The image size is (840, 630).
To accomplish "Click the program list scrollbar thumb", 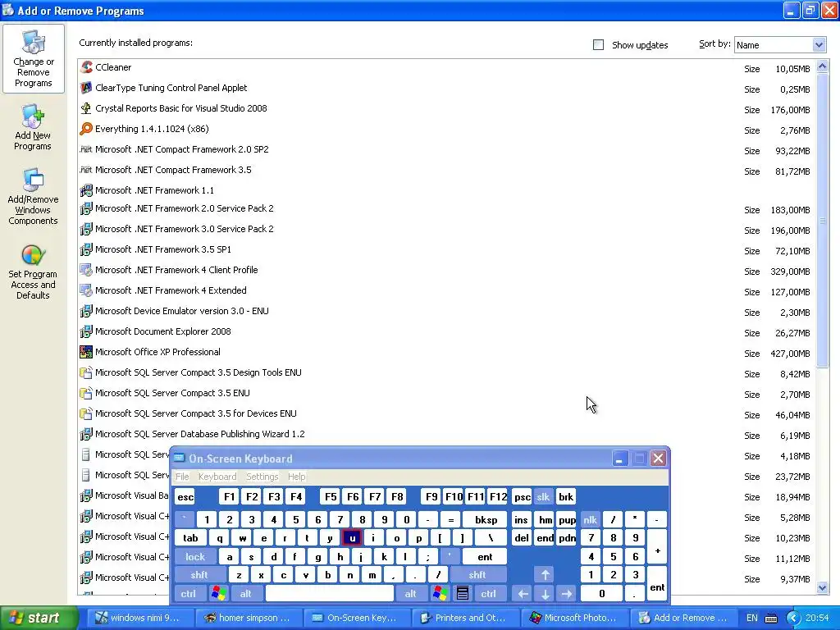I will [x=822, y=220].
